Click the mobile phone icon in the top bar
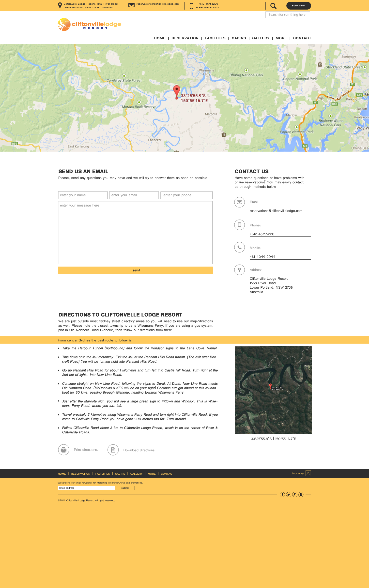The width and height of the screenshot is (369, 588). [x=191, y=6]
